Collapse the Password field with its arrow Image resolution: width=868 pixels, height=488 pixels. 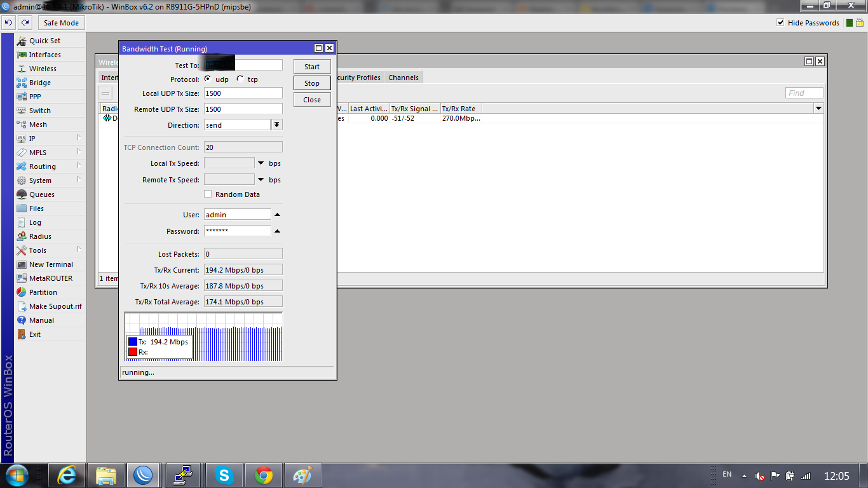point(277,231)
